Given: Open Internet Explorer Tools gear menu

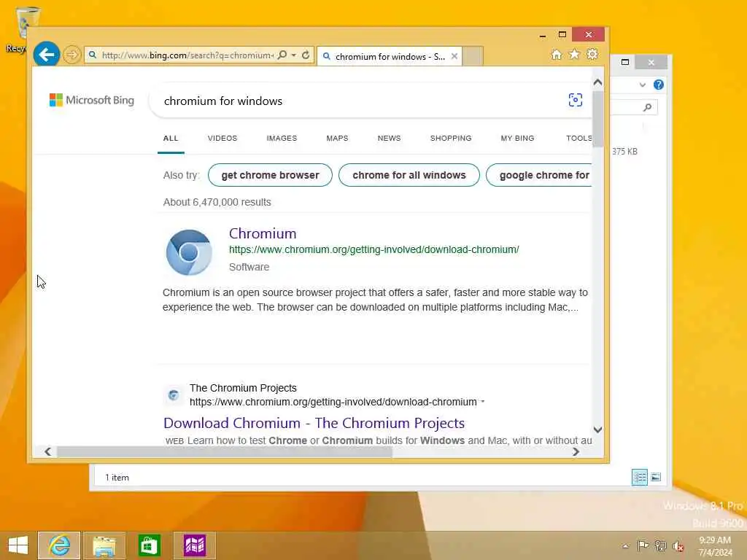Looking at the screenshot, I should coord(592,54).
